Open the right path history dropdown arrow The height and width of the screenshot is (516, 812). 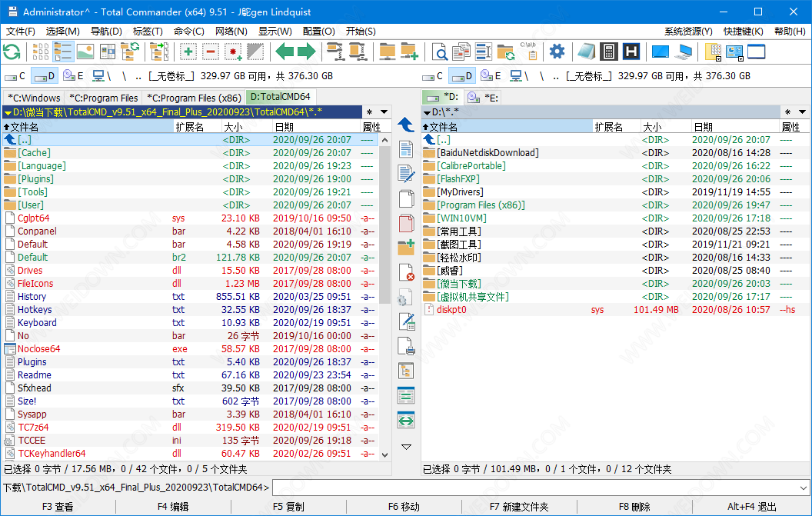[802, 112]
